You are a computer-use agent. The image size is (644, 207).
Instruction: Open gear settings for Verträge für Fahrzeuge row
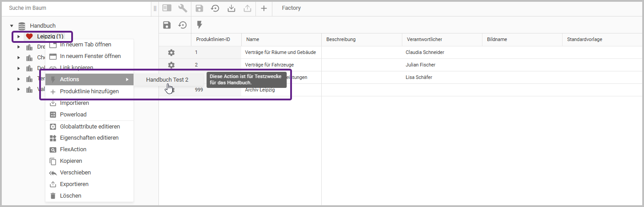point(171,65)
